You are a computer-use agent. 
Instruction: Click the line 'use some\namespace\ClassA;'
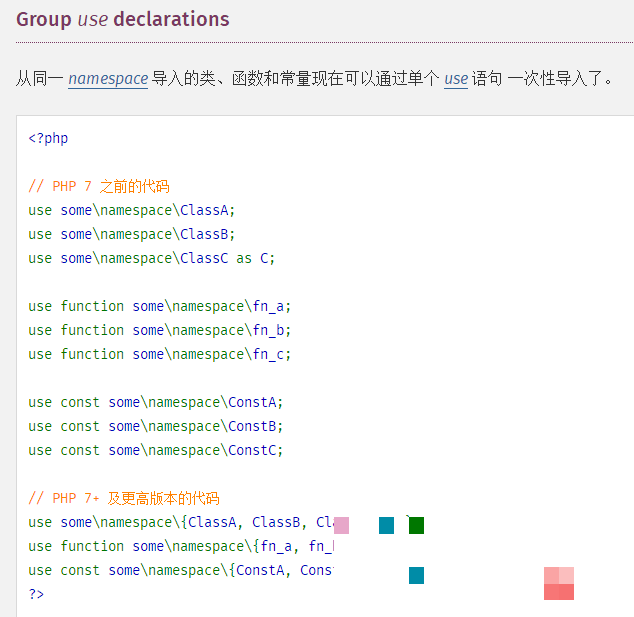131,210
